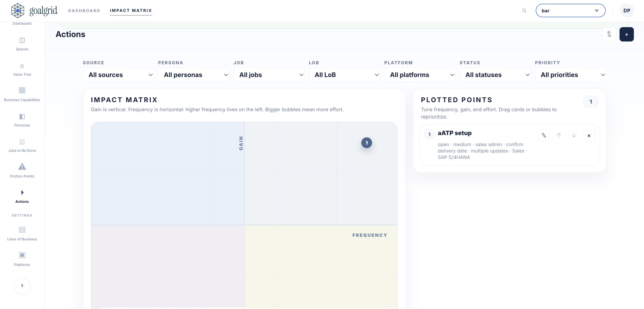The width and height of the screenshot is (644, 309).
Task: Open Spaces in the sidebar
Action: tap(22, 44)
